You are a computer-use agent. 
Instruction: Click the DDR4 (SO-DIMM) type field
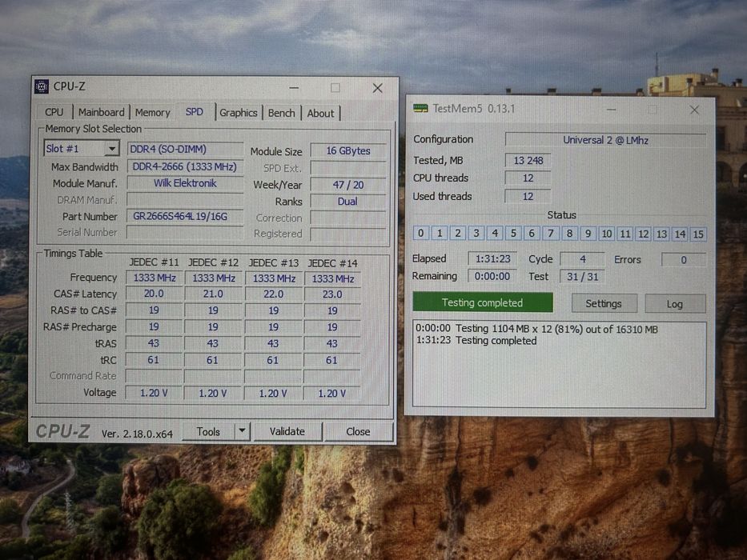point(185,149)
